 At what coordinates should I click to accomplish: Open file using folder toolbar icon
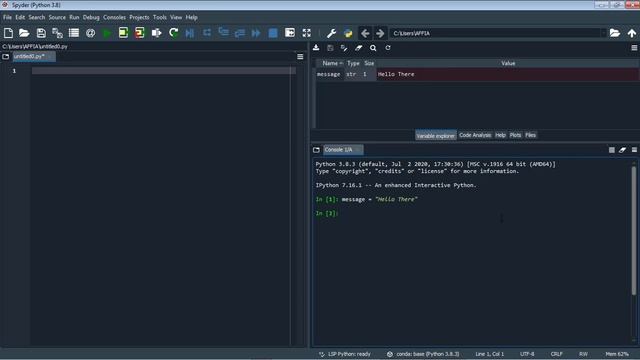click(24, 33)
